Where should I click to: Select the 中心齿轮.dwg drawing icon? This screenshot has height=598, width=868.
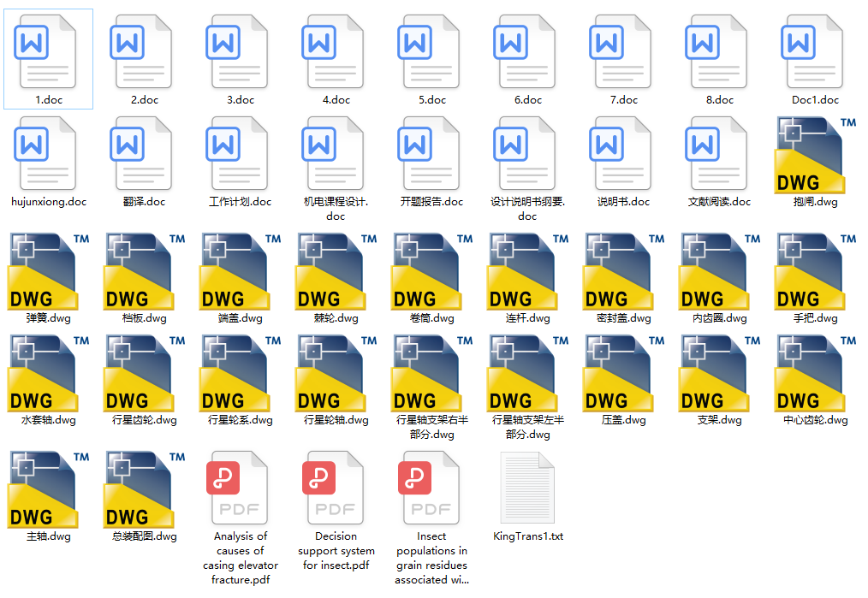pyautogui.click(x=810, y=373)
